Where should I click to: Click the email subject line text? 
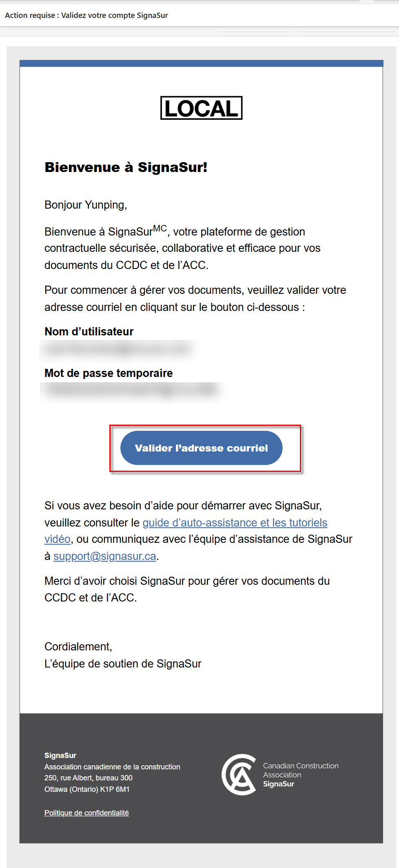click(x=86, y=15)
